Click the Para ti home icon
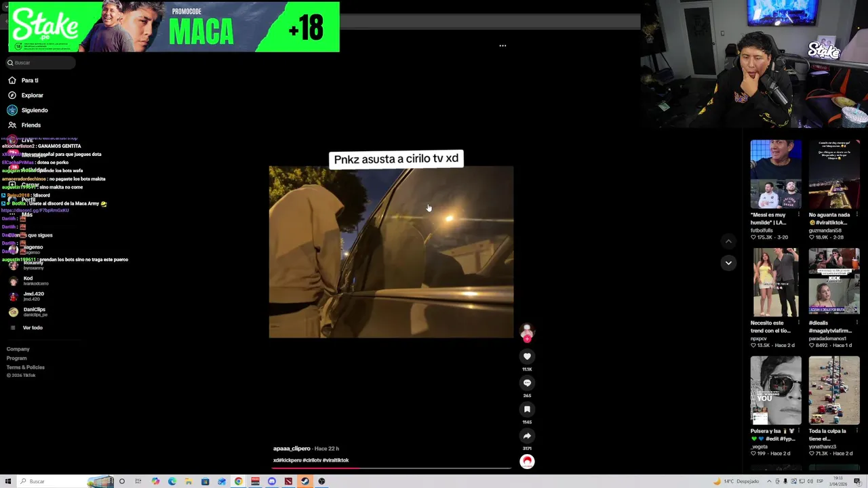This screenshot has height=488, width=868. pyautogui.click(x=12, y=80)
